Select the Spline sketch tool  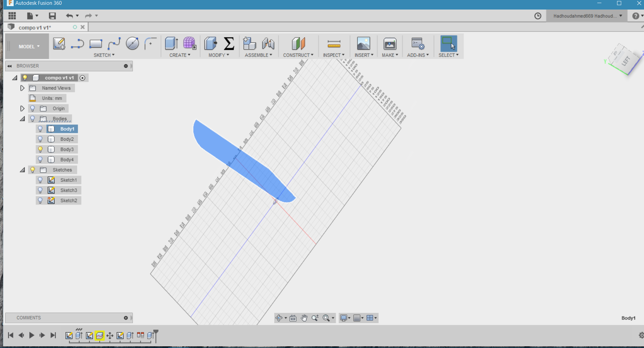tap(114, 44)
